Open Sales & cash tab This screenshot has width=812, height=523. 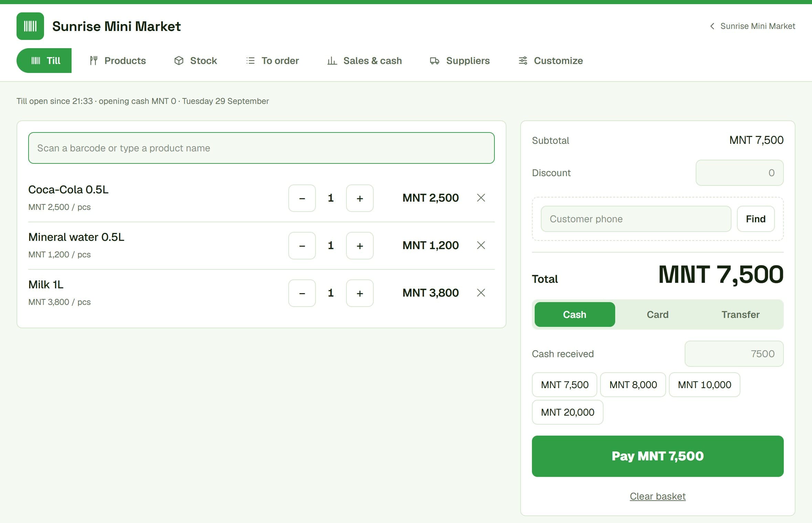point(364,61)
